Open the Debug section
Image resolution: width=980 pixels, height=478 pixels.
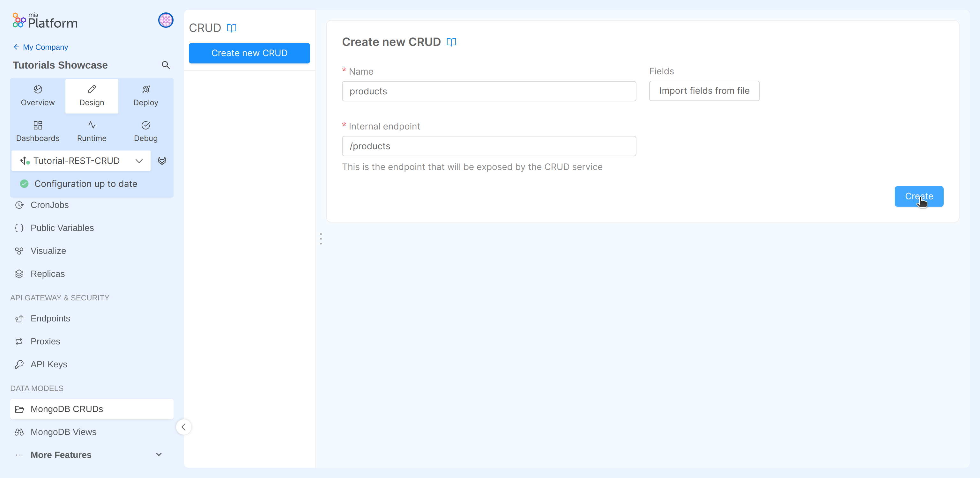pyautogui.click(x=145, y=131)
